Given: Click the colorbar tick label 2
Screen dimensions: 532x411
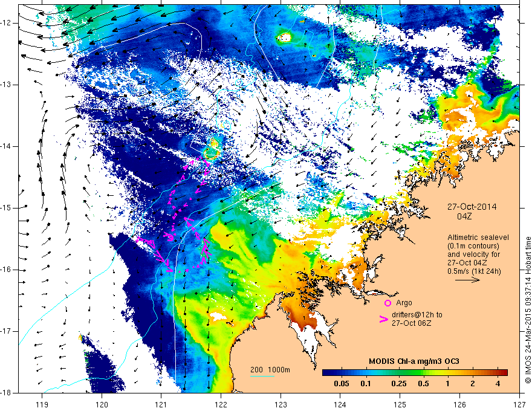Looking at the screenshot, I should coord(473,384).
